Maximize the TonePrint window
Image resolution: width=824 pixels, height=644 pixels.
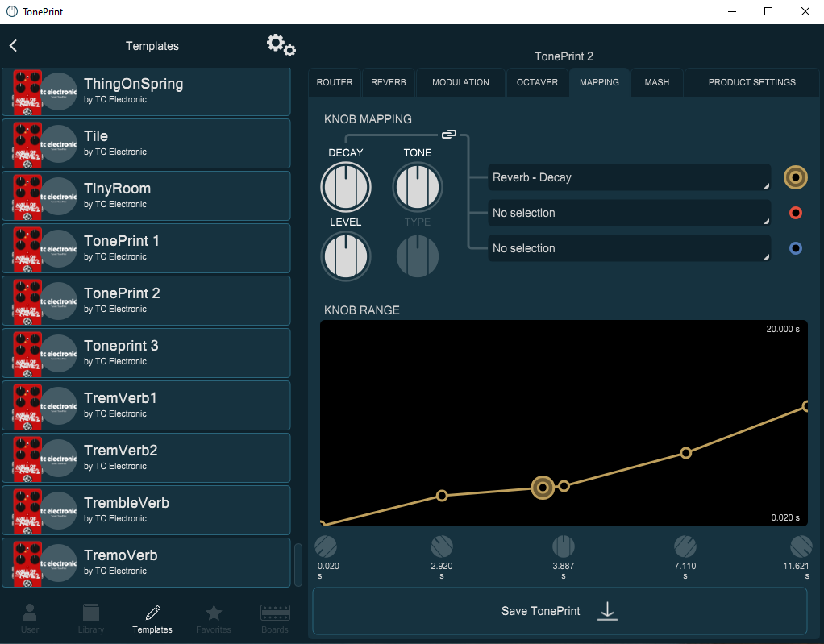click(768, 11)
